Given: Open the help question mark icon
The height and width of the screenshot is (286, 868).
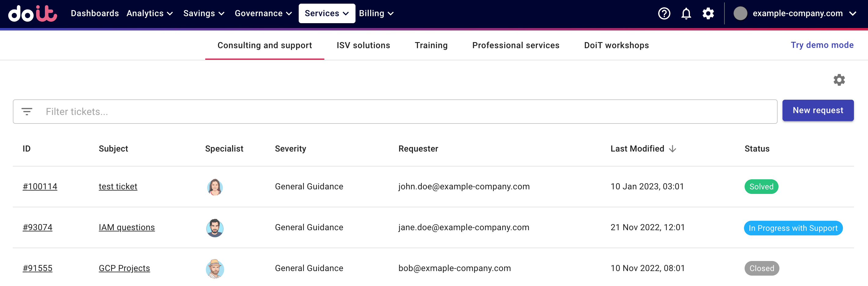Looking at the screenshot, I should coord(664,13).
